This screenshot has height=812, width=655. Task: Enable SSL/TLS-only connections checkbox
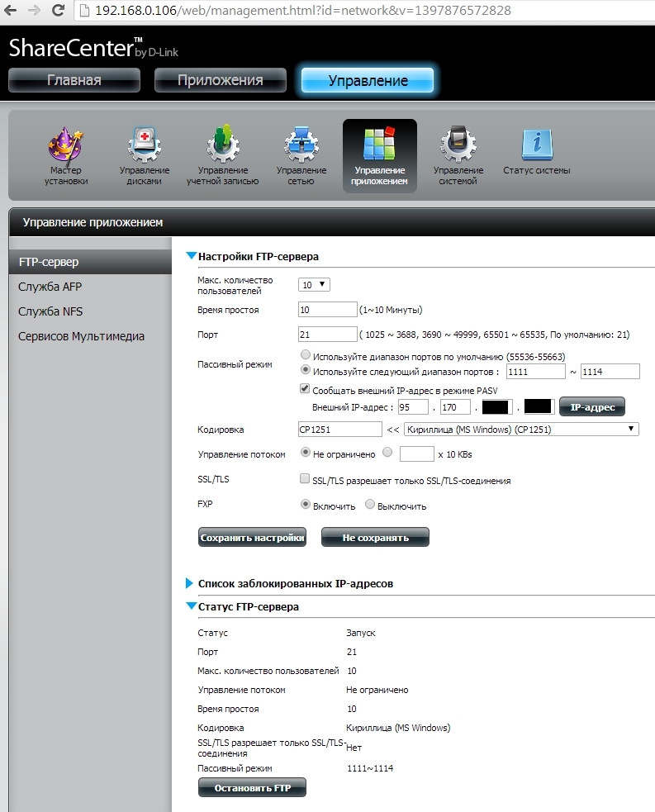click(x=306, y=480)
